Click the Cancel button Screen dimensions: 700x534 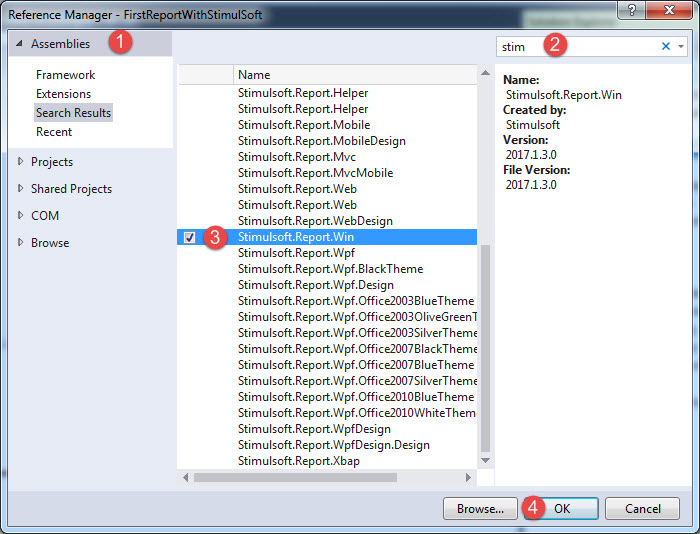[642, 509]
